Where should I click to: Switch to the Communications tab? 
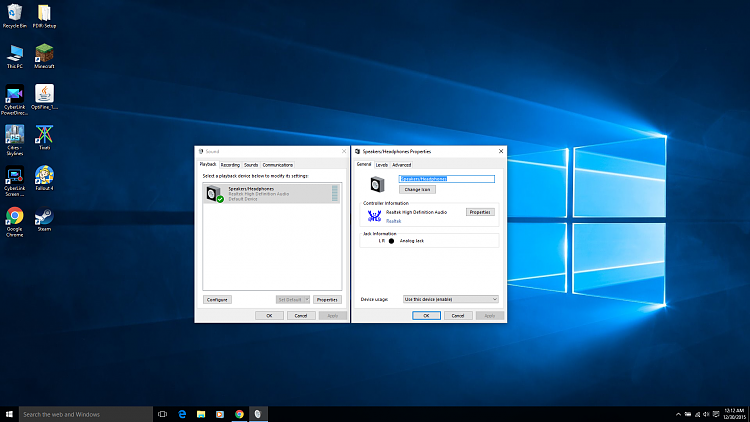278,165
